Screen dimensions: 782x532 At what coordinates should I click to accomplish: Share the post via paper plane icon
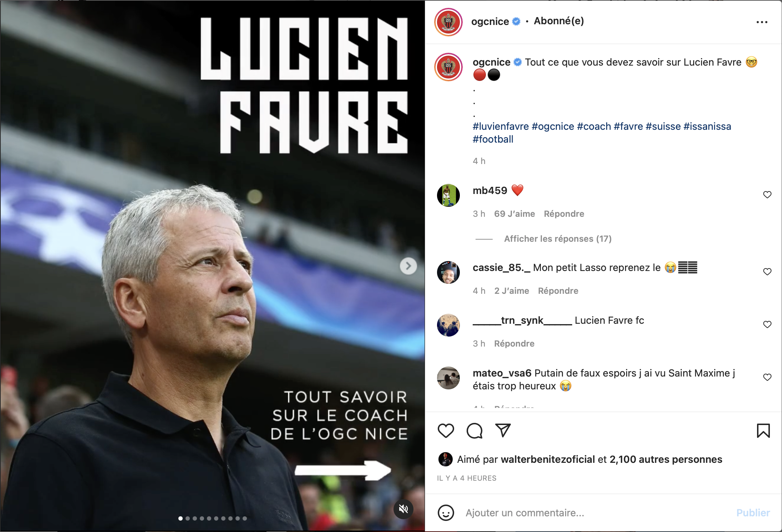(503, 430)
